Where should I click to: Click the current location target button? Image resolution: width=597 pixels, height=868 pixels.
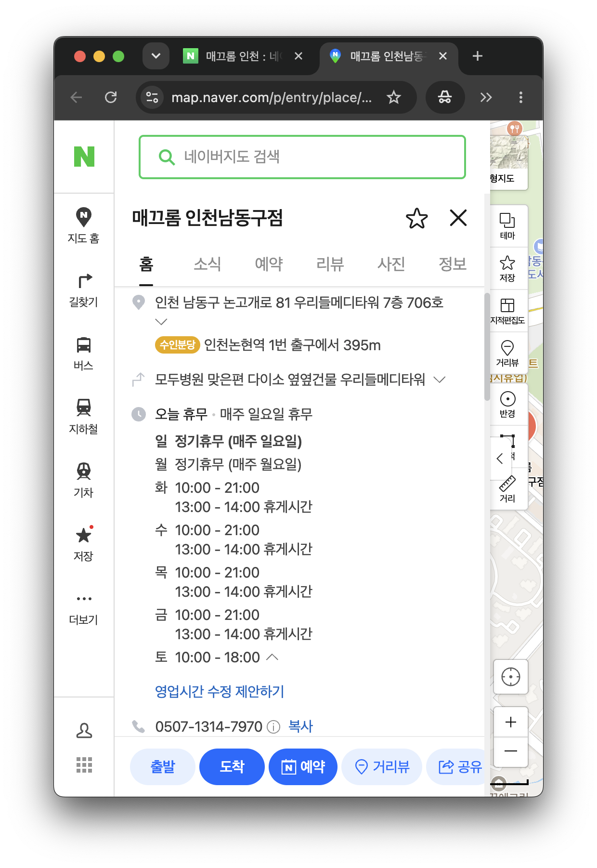pyautogui.click(x=511, y=677)
